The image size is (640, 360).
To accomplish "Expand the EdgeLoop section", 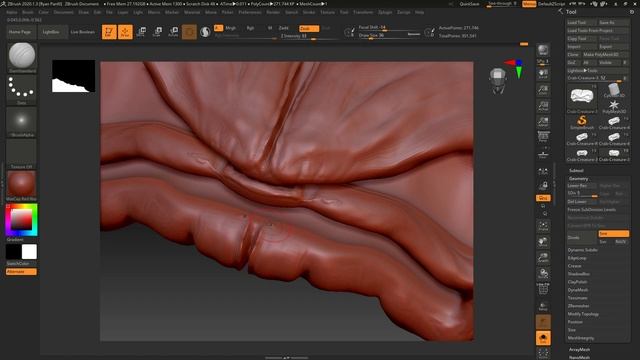I will coord(577,258).
